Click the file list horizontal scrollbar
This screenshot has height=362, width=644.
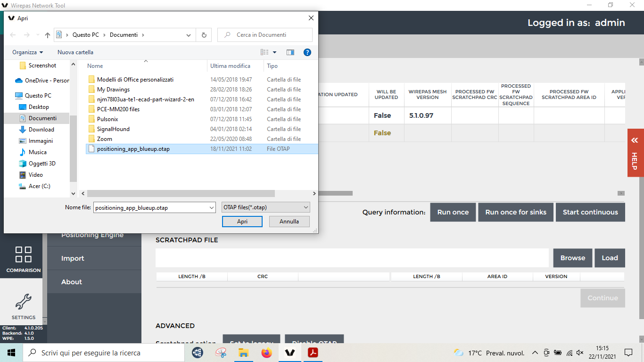click(x=181, y=193)
